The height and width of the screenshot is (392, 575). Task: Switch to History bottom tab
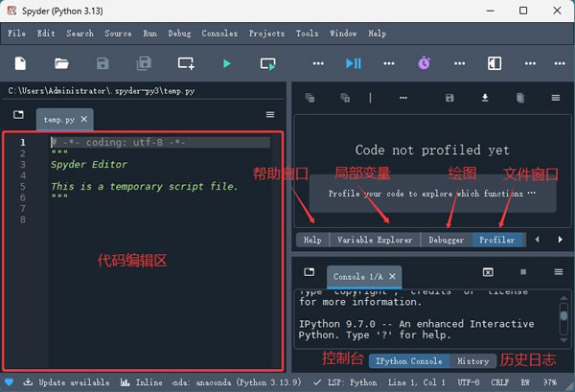point(473,361)
